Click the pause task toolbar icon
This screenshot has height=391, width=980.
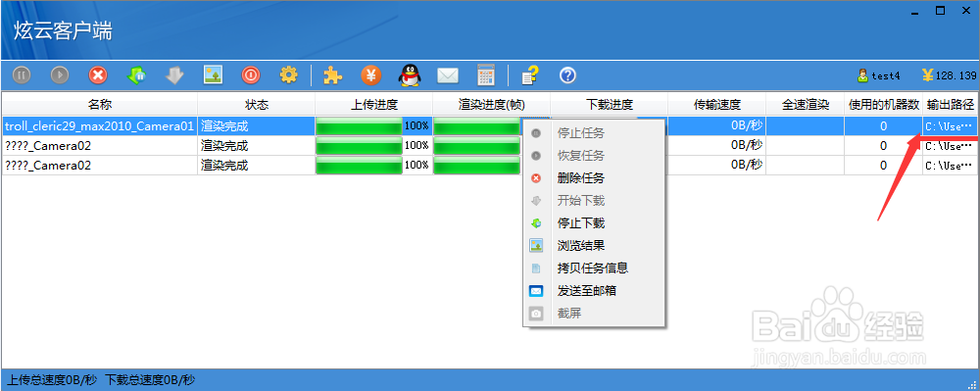click(x=22, y=75)
